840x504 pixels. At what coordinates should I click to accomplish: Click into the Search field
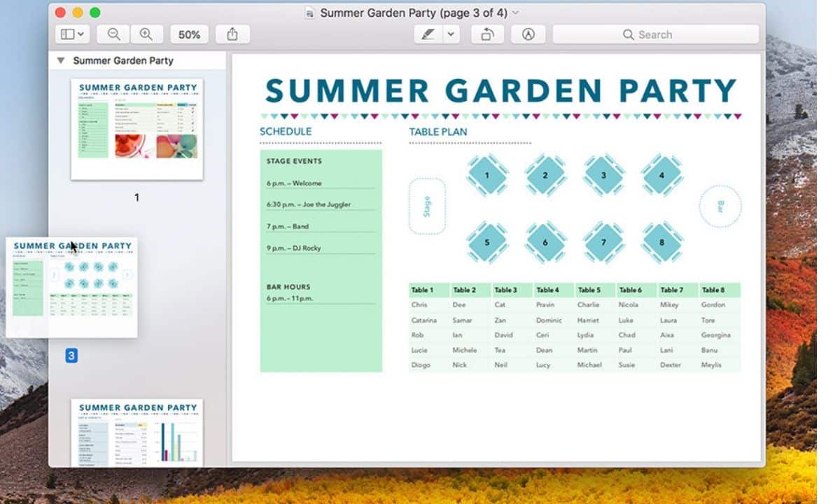[655, 34]
